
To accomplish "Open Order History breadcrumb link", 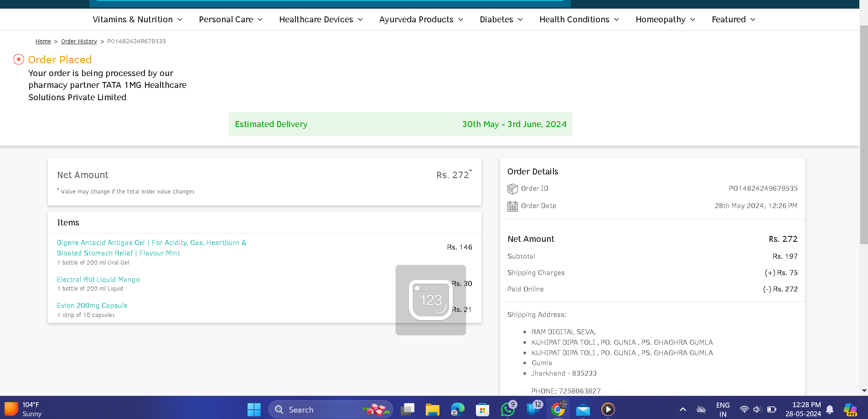I will [79, 41].
